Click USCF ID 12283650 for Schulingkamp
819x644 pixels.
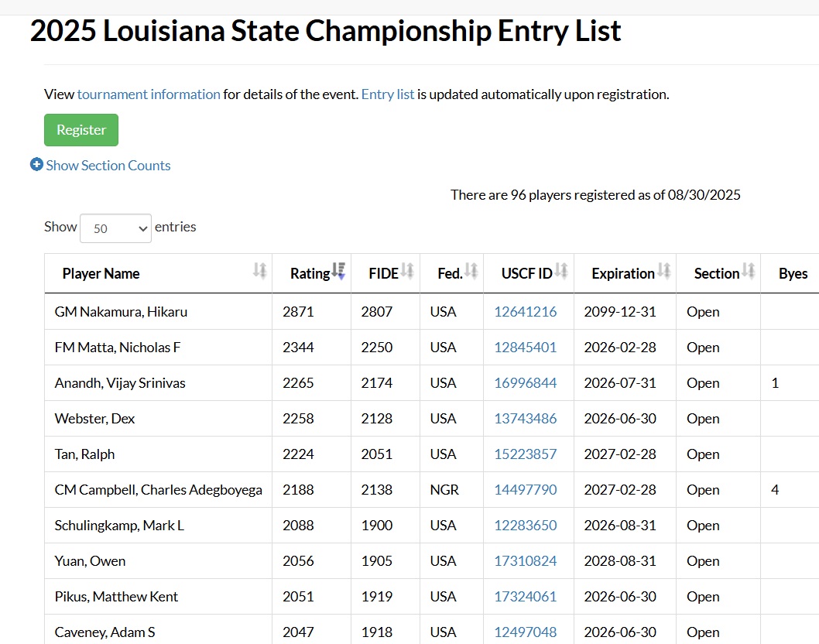[x=526, y=526]
